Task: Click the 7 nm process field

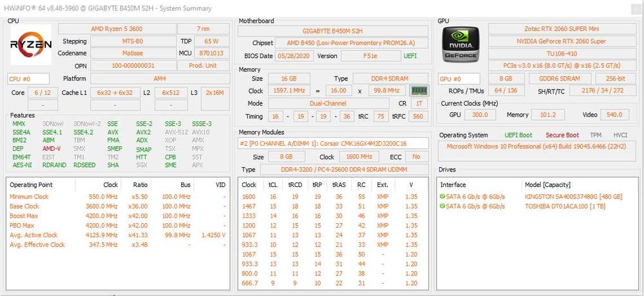Action: 204,29
